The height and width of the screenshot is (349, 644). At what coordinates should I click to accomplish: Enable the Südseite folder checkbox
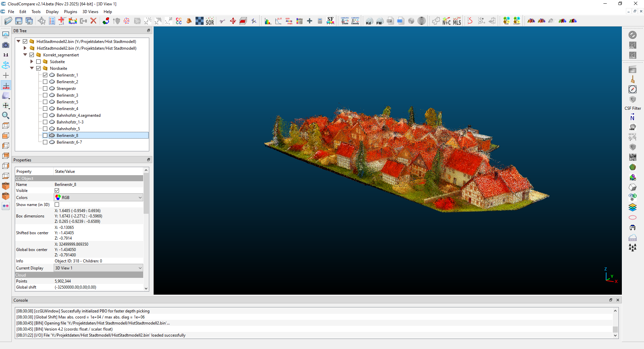[x=39, y=62]
